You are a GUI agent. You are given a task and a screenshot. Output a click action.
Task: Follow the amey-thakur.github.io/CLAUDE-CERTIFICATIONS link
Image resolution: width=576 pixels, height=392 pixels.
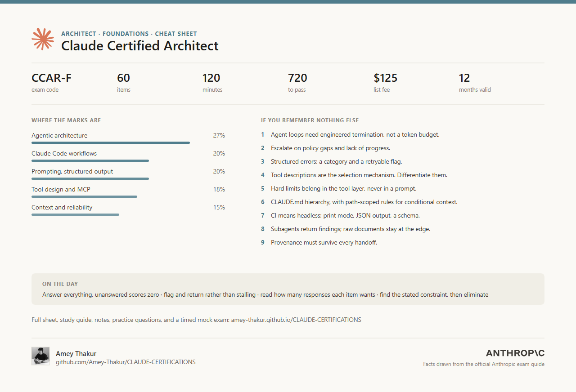point(296,320)
